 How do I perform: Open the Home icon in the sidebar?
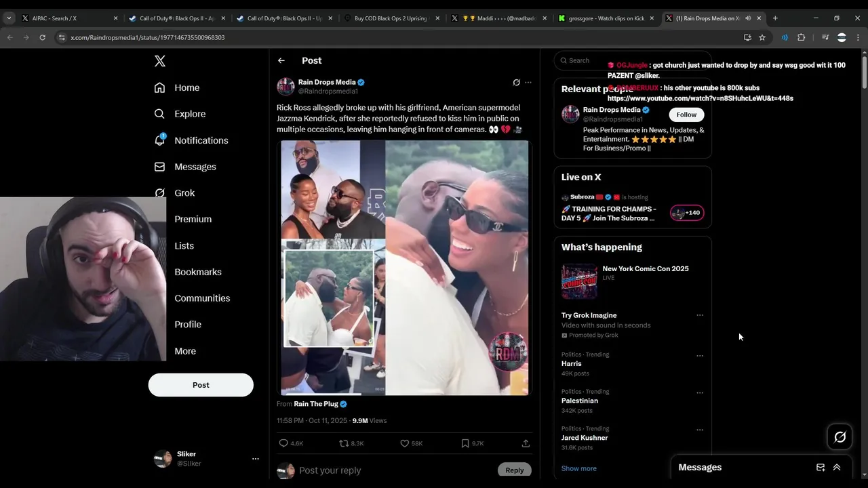[159, 87]
